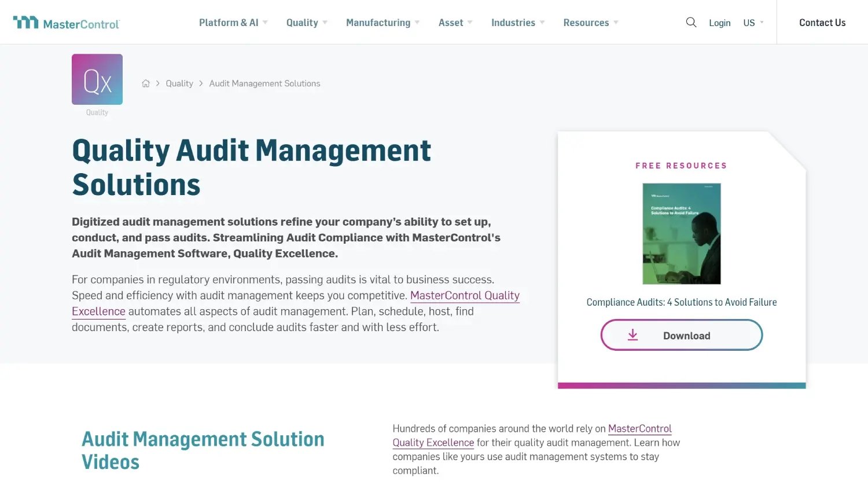Click the download arrow icon
Image resolution: width=868 pixels, height=488 pixels.
tap(633, 335)
